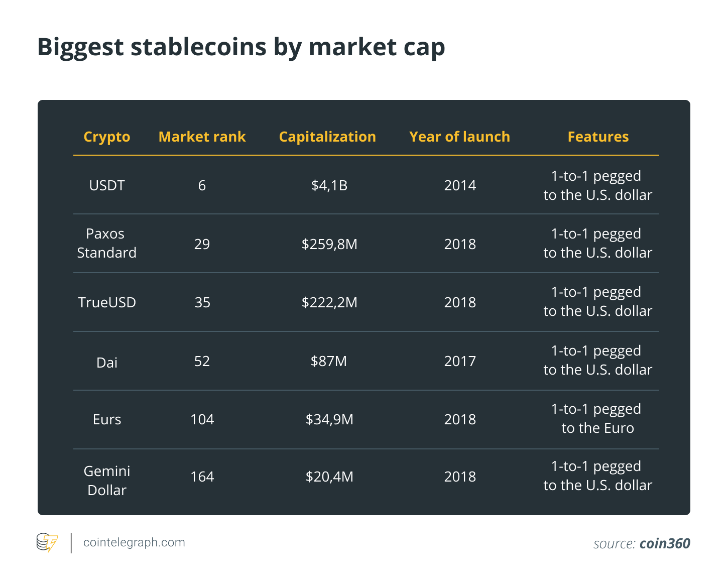Click the market rank 104 cell
Image resolution: width=728 pixels, height=586 pixels.
[202, 419]
